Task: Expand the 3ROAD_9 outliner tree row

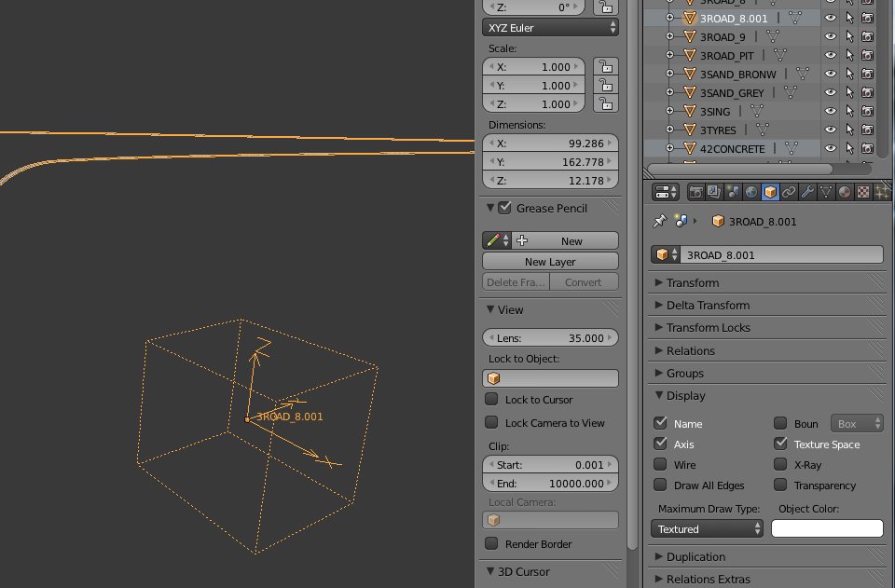Action: pyautogui.click(x=669, y=36)
